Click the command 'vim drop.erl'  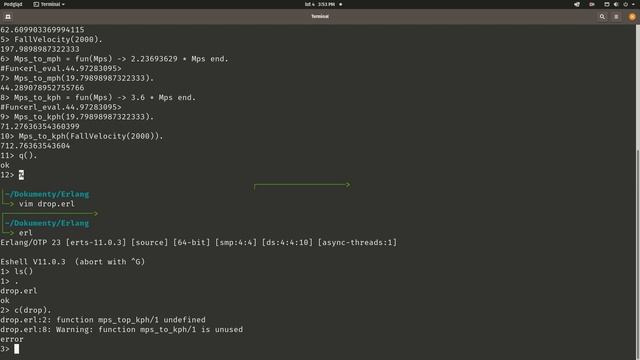click(x=47, y=204)
